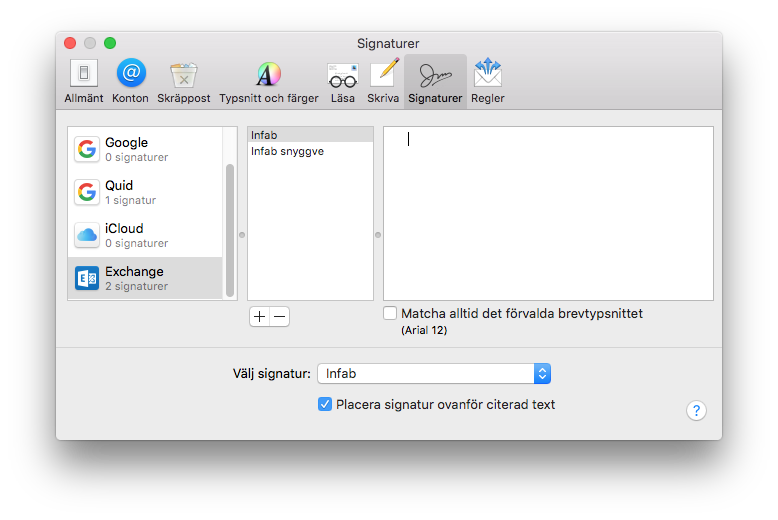The image size is (778, 520).
Task: Zoom the window with green button
Action: tap(110, 43)
